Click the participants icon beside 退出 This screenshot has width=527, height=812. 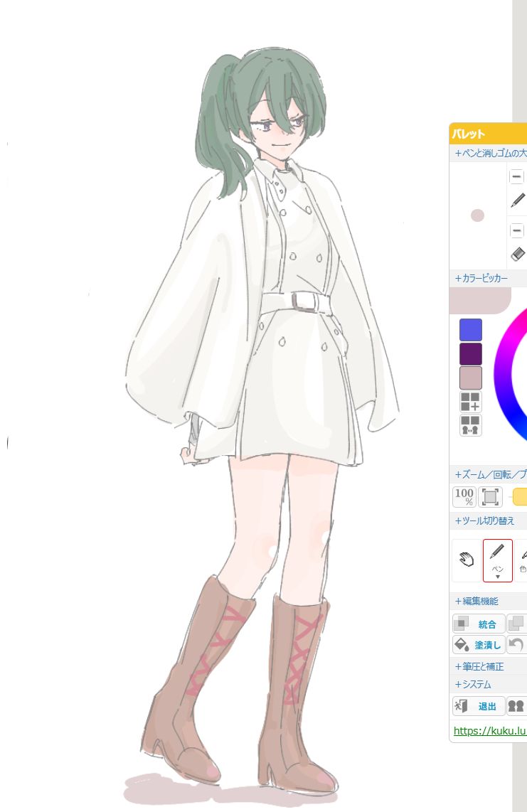click(x=516, y=706)
